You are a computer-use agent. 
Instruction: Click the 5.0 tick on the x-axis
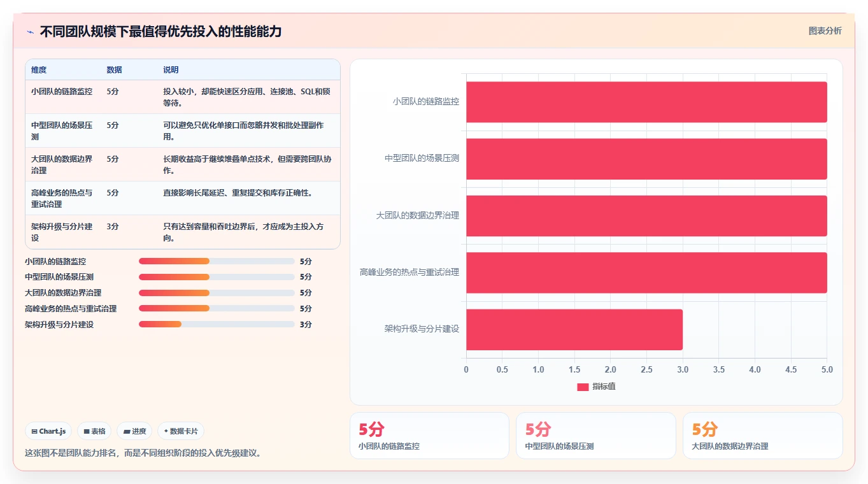[827, 370]
